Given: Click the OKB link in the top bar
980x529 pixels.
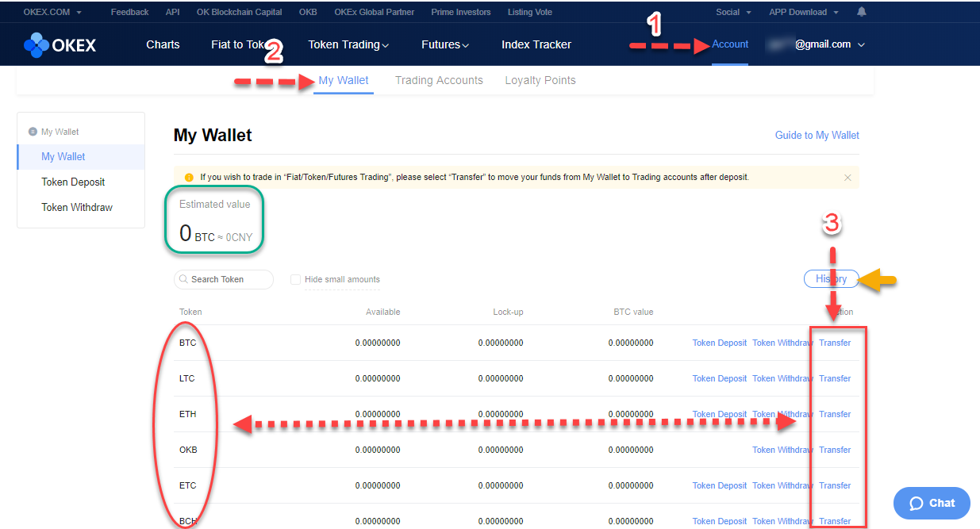Looking at the screenshot, I should 308,12.
